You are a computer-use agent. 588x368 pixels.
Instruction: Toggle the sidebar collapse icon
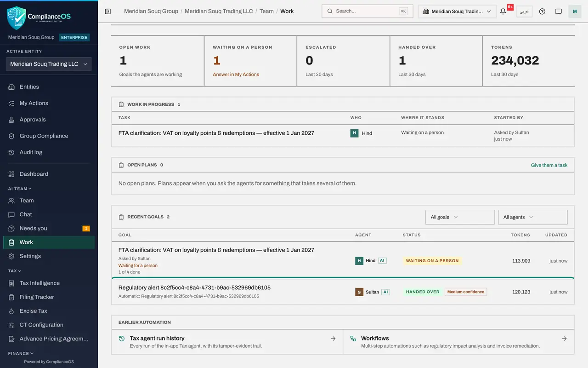(x=108, y=11)
